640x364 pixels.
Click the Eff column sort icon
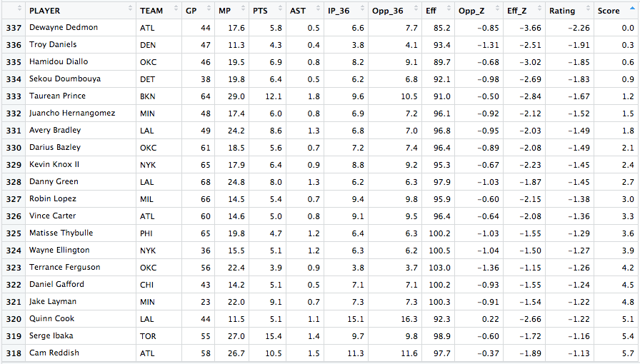(x=448, y=10)
